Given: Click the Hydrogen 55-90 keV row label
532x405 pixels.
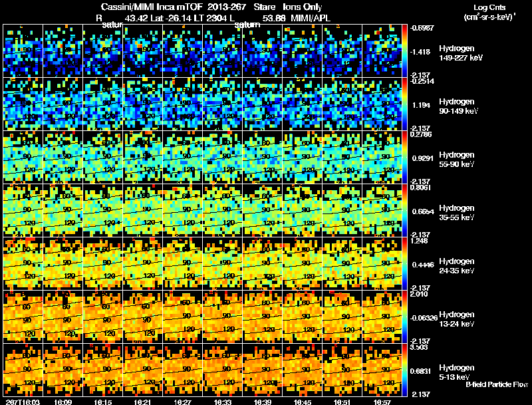Looking at the screenshot, I should tap(457, 160).
